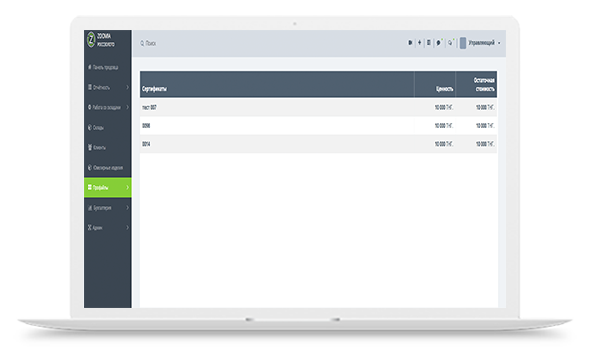Expand the Админ sidebar chevron
Image resolution: width=596 pixels, height=361 pixels.
(127, 228)
